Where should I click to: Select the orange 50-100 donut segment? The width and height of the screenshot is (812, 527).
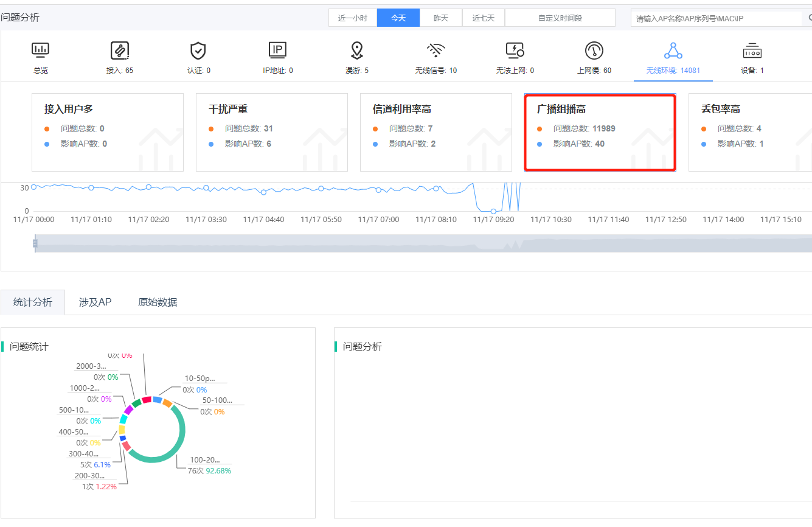(167, 403)
